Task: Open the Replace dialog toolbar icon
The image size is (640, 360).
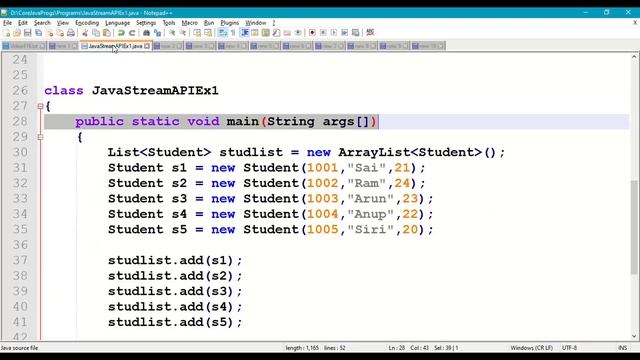Action: pos(157,33)
